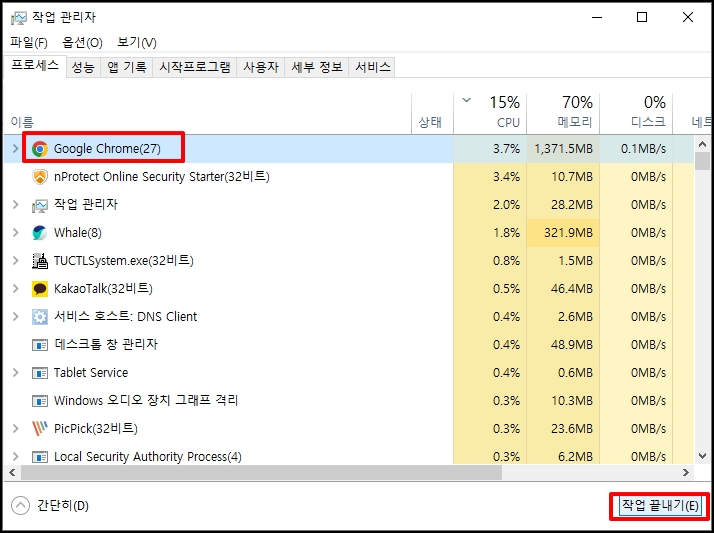This screenshot has height=533, width=714.
Task: Expand the KakaoTalk process row
Action: pyautogui.click(x=15, y=289)
